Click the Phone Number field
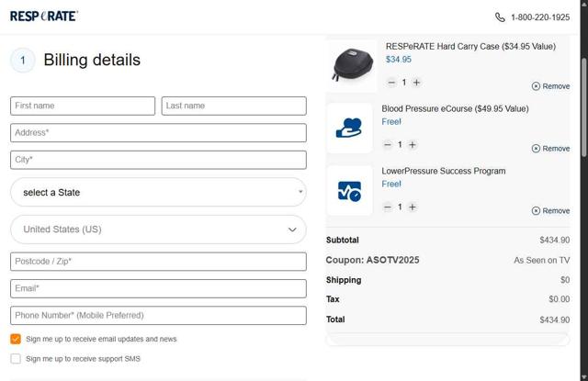 coord(158,316)
